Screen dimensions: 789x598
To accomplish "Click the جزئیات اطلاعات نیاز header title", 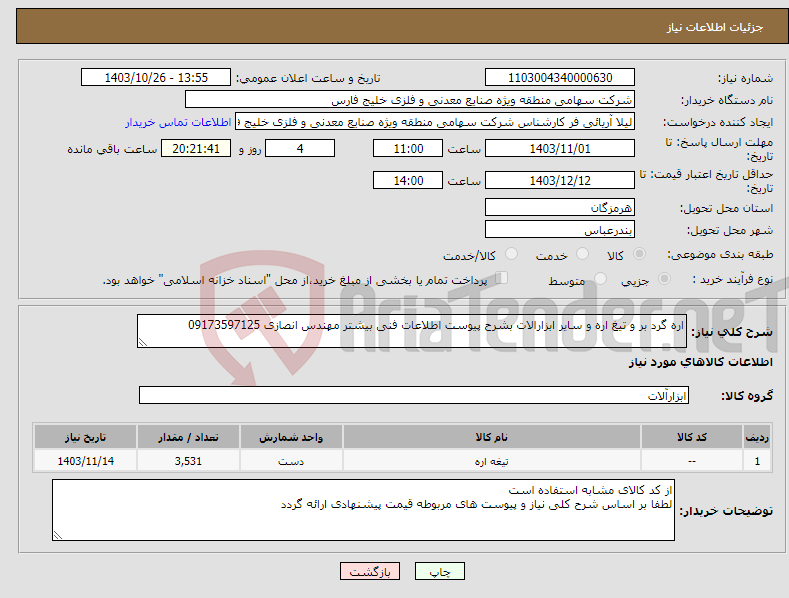I will pyautogui.click(x=715, y=27).
